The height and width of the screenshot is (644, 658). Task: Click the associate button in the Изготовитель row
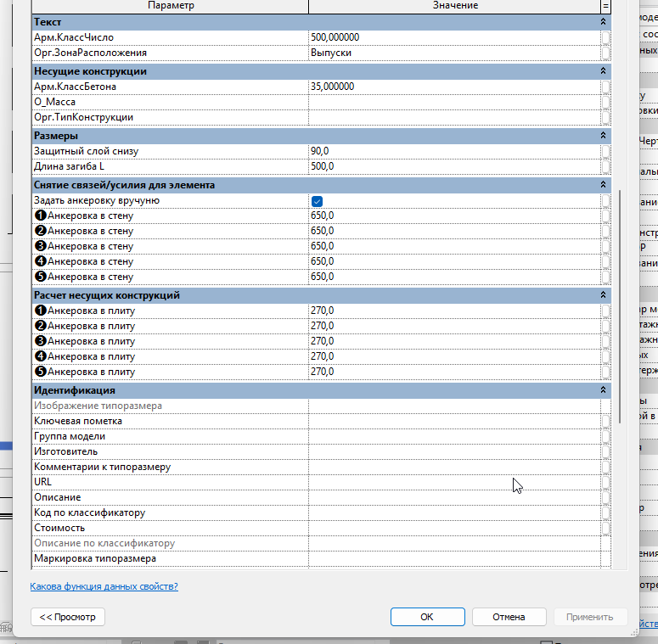pyautogui.click(x=605, y=452)
